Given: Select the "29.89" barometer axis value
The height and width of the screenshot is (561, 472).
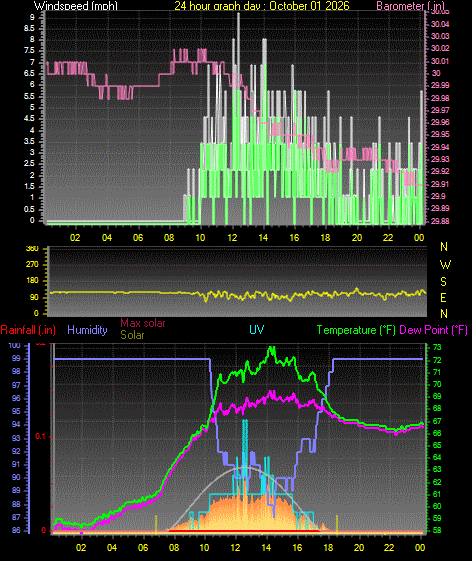Looking at the screenshot, I should (440, 209).
